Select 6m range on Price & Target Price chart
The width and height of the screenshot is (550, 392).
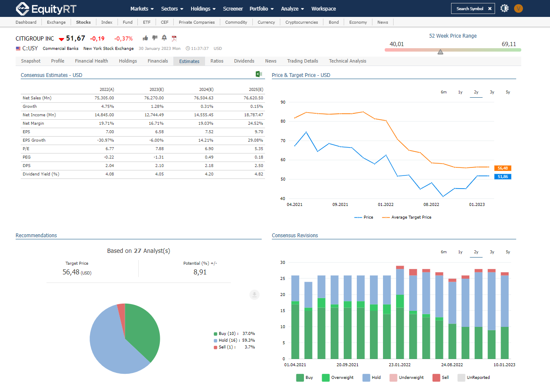pyautogui.click(x=443, y=92)
